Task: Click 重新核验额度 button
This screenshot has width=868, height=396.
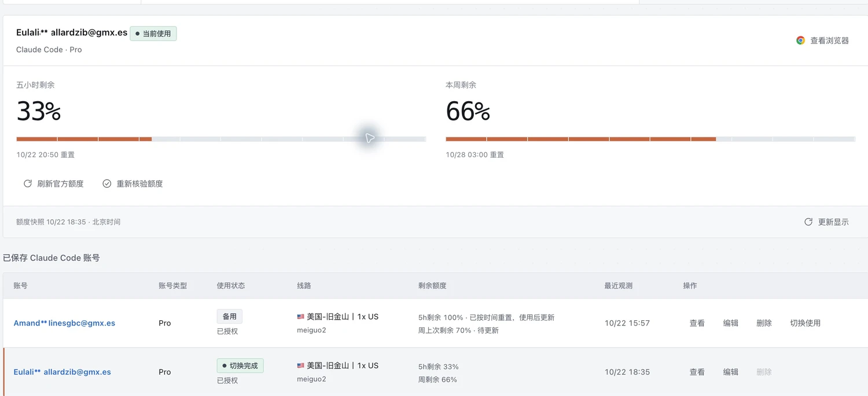Action: click(x=133, y=183)
